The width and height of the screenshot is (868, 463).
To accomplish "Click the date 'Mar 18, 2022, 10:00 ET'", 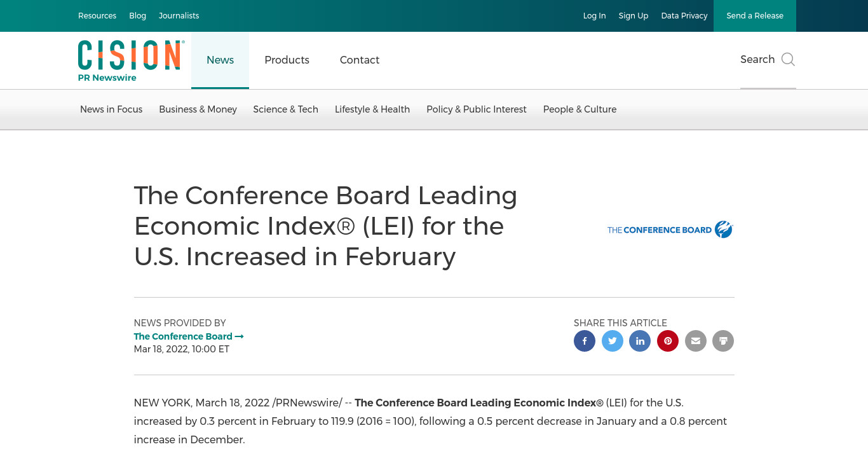I will click(182, 349).
